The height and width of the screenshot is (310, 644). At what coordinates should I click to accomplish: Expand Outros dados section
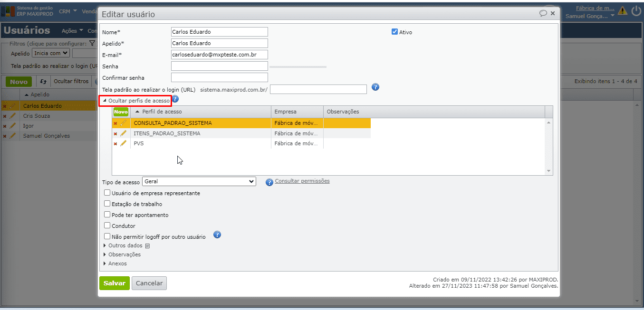(123, 246)
